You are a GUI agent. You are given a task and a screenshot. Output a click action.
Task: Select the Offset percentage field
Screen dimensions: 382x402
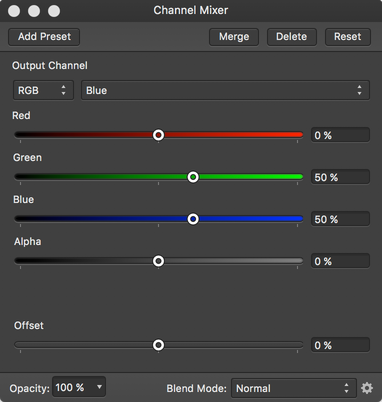[x=340, y=345]
